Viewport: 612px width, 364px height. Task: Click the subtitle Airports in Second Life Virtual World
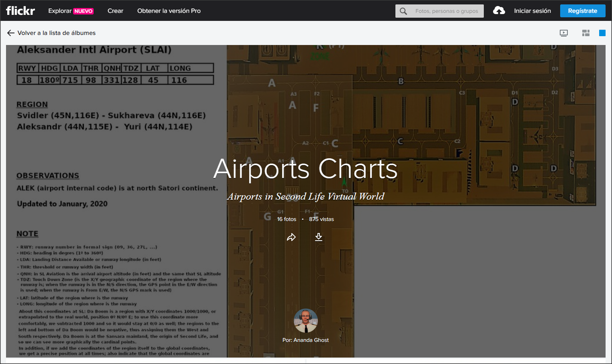tap(306, 196)
